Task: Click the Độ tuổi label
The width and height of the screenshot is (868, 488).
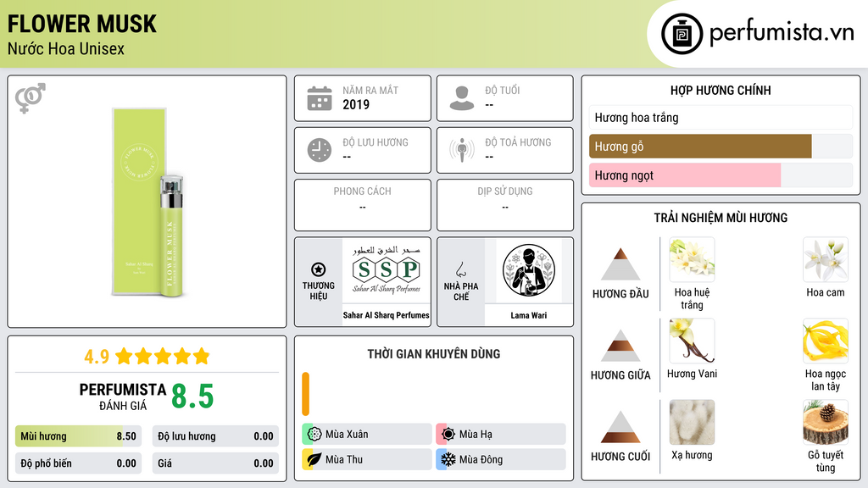Action: (502, 90)
